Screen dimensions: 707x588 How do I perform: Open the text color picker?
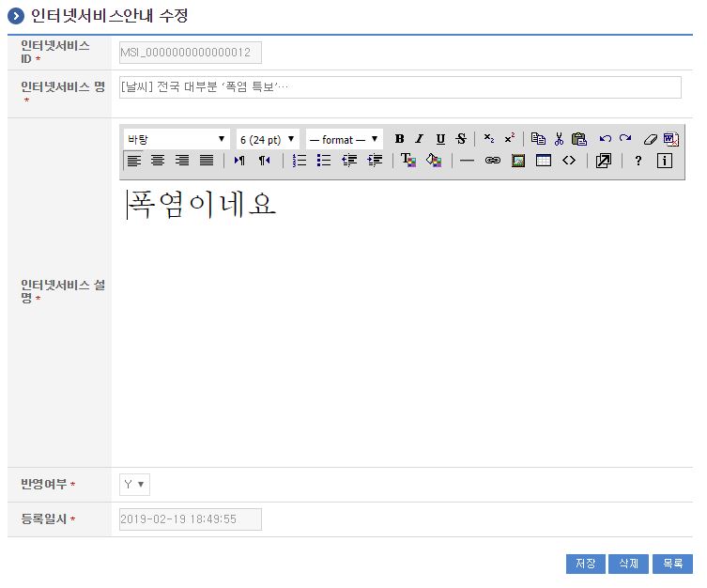[408, 161]
